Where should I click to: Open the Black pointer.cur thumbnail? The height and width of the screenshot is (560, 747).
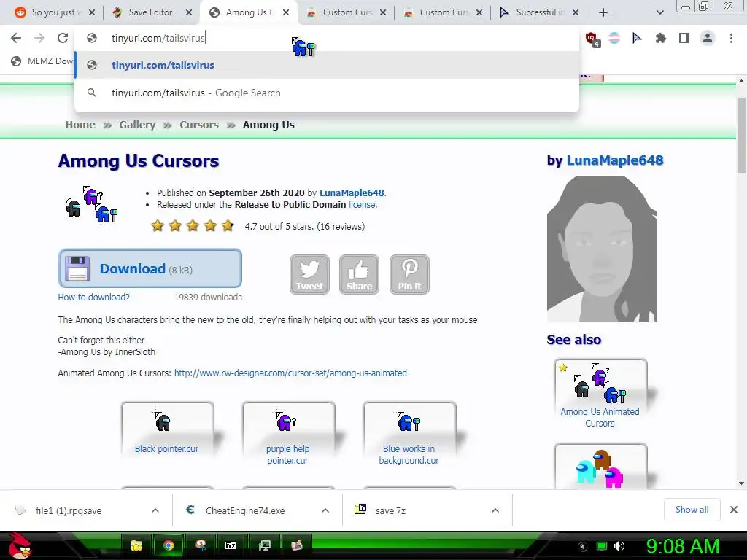(x=167, y=429)
